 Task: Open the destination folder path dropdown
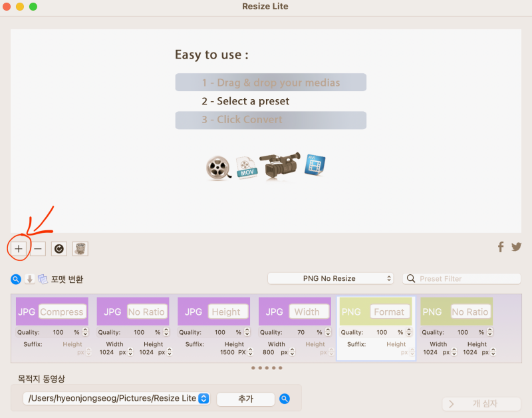tap(116, 398)
